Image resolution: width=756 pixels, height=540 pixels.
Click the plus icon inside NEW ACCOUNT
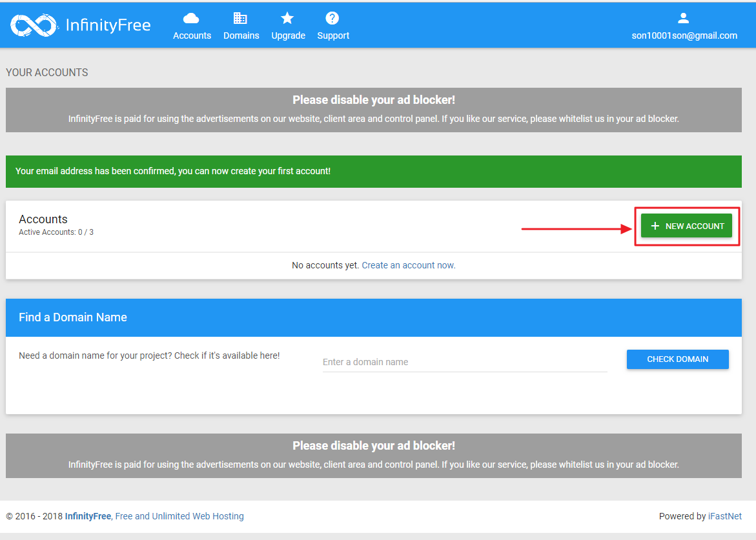655,226
